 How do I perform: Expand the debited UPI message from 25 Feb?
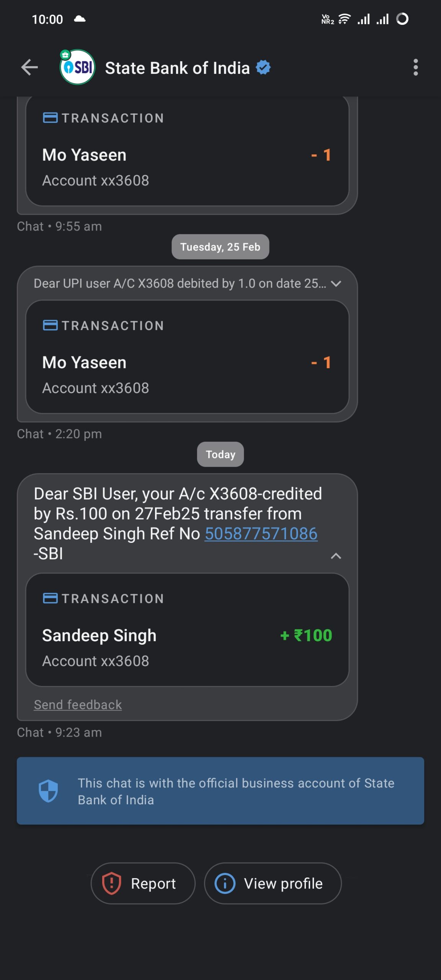[x=336, y=284]
